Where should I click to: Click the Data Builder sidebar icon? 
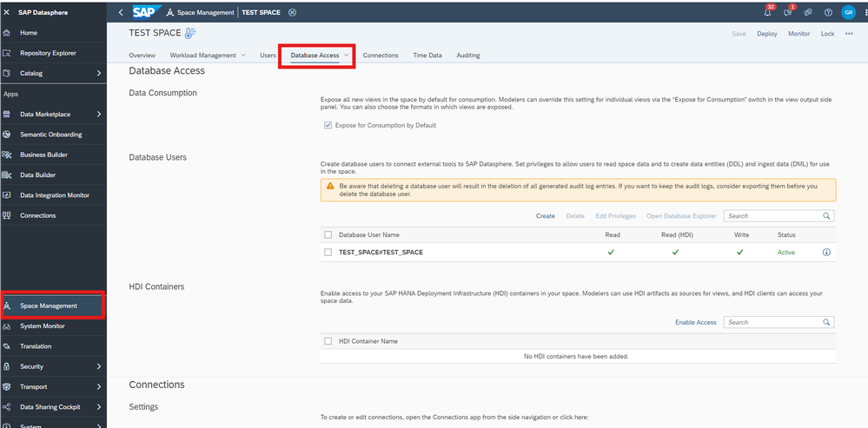7,174
